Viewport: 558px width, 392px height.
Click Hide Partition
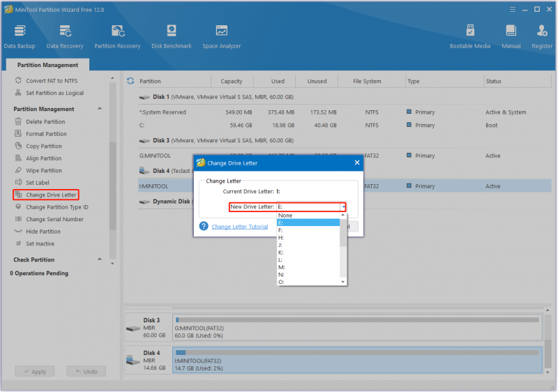tap(43, 231)
